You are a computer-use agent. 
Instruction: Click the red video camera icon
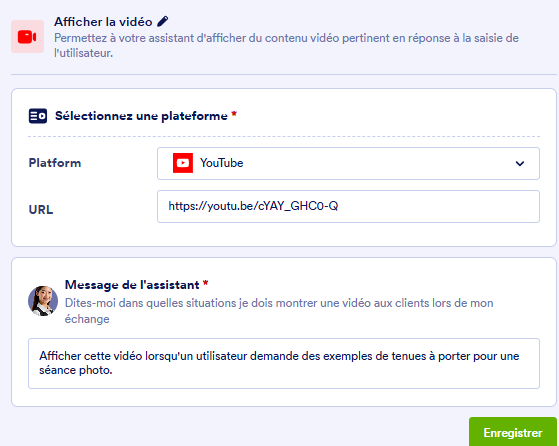[x=27, y=37]
